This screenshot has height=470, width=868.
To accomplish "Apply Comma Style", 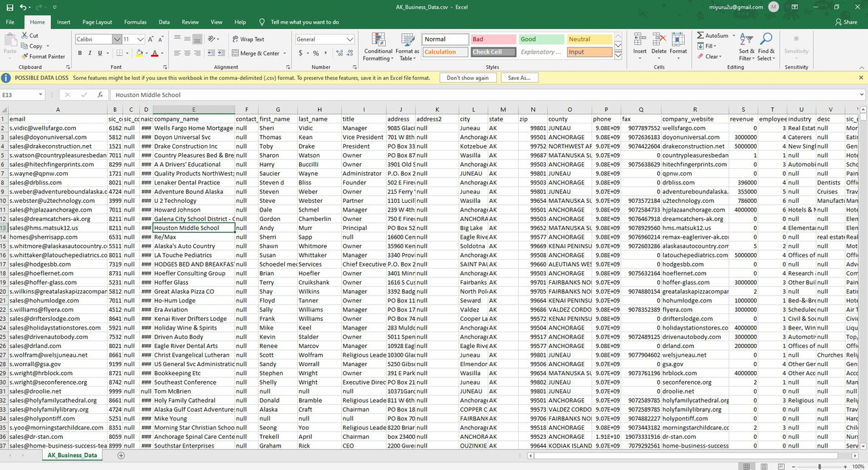I will click(326, 53).
